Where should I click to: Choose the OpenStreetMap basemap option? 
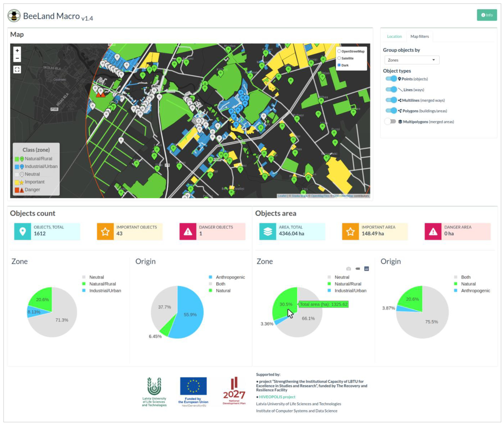[339, 51]
